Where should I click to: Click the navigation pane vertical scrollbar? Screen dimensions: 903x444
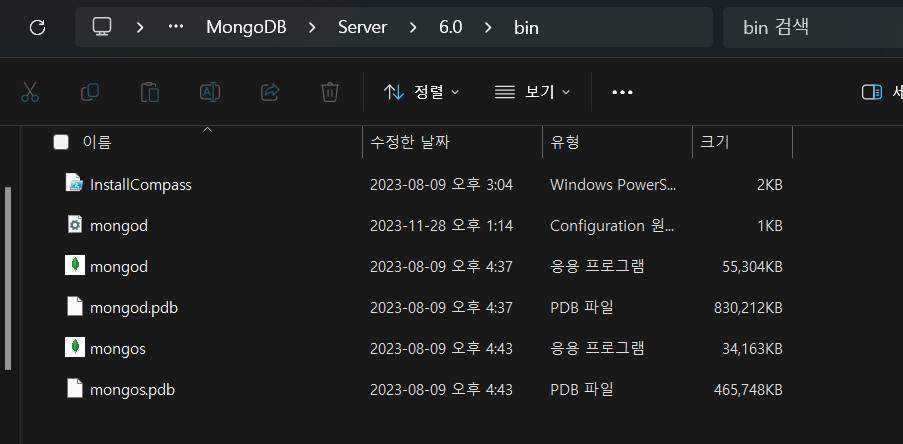pos(8,278)
